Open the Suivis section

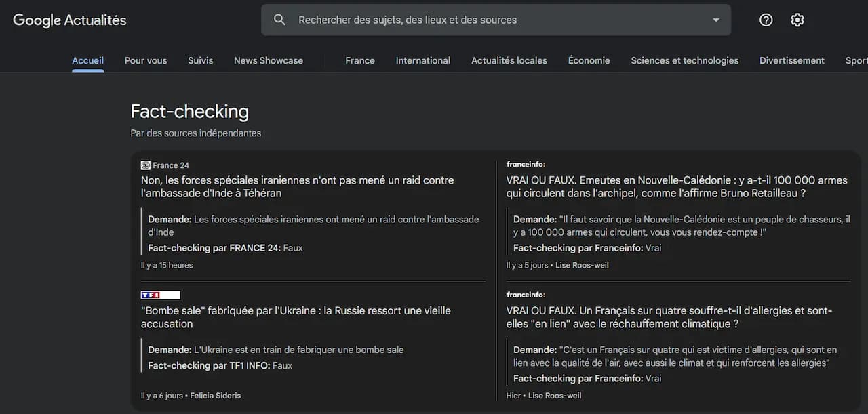point(200,60)
